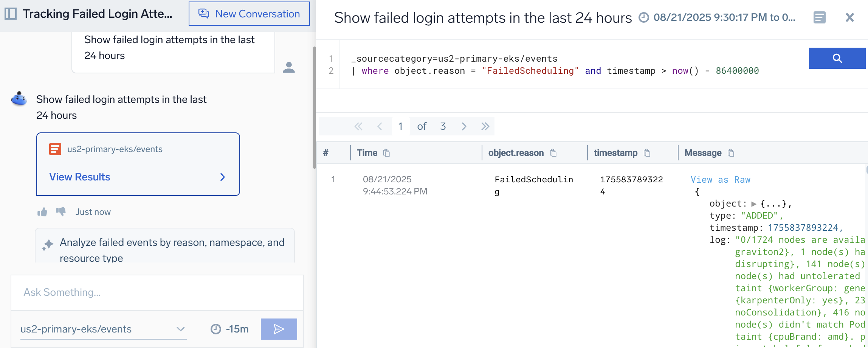Click the clock icon beside the date range
Screen dimensions: 868x348
click(x=644, y=17)
